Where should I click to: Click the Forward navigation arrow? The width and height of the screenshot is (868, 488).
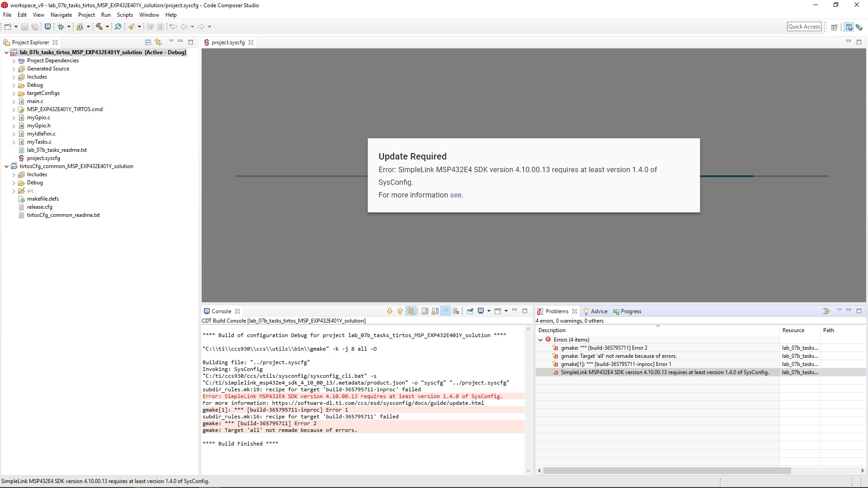(x=201, y=27)
